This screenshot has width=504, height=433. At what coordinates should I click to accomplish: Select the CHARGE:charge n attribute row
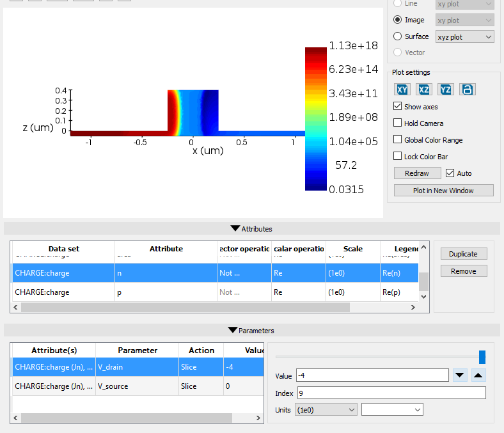pyautogui.click(x=215, y=273)
